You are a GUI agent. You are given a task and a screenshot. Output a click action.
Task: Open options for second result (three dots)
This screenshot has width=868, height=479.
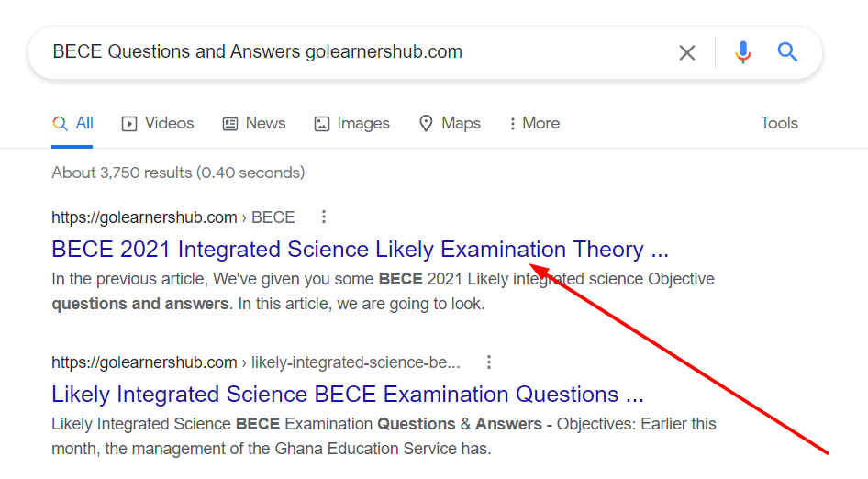pos(489,362)
